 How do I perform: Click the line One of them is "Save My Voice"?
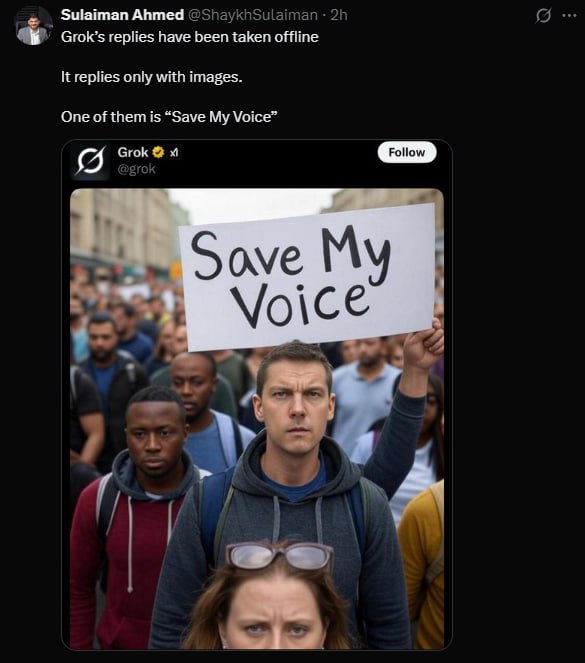point(169,117)
